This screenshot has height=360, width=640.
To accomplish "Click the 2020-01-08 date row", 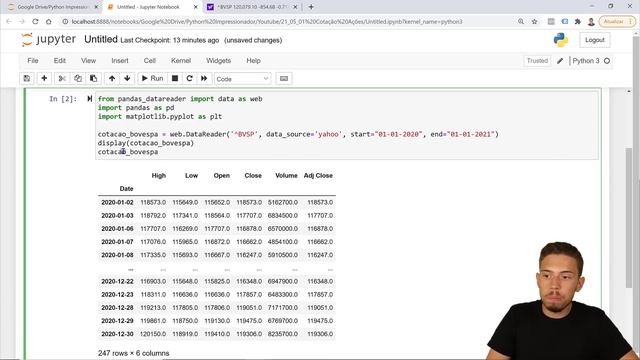I will click(217, 255).
